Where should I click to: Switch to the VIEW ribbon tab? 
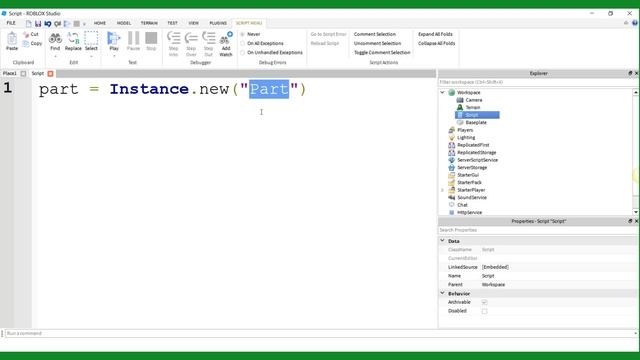[193, 23]
